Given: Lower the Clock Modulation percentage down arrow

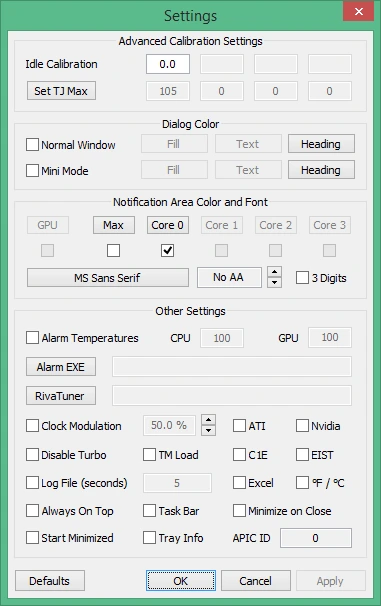Looking at the screenshot, I should (209, 431).
